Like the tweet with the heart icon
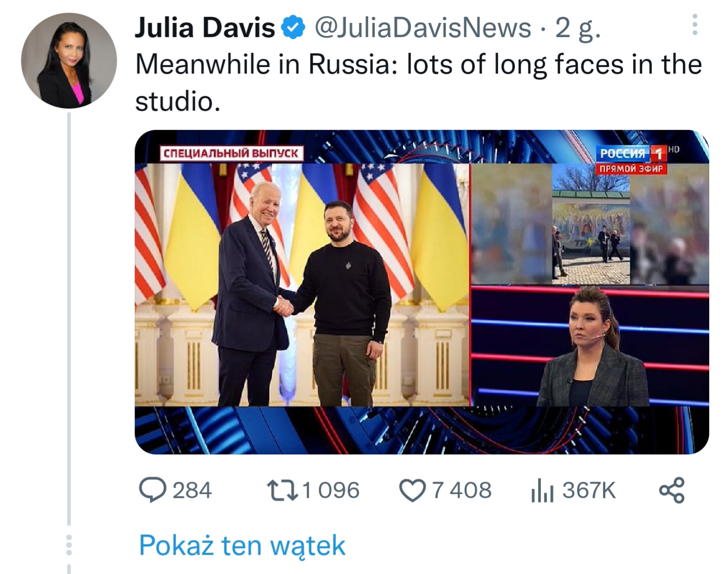Screen dimensions: 728x574 tap(412, 490)
